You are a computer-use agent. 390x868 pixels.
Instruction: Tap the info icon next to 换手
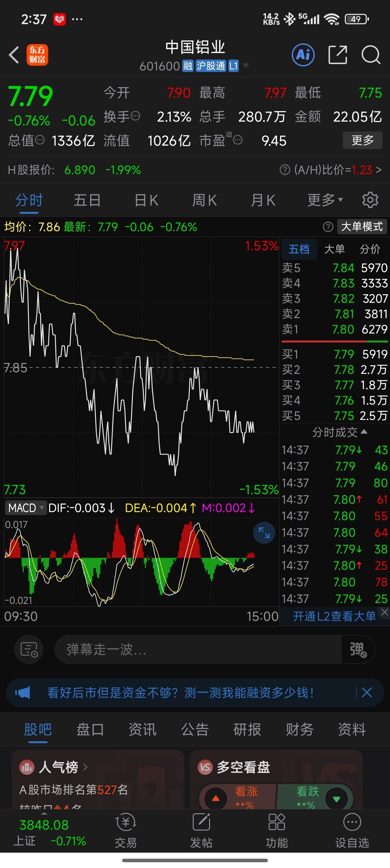point(135,116)
